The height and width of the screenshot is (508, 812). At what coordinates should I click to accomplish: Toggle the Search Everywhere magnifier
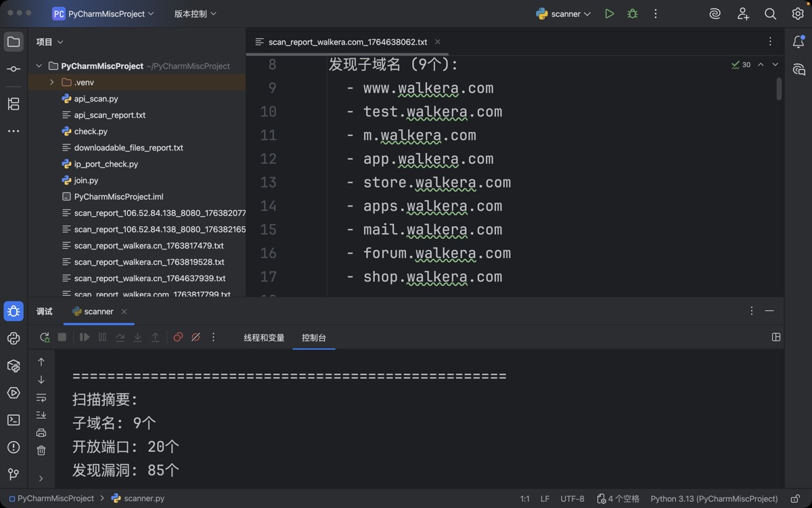point(770,13)
